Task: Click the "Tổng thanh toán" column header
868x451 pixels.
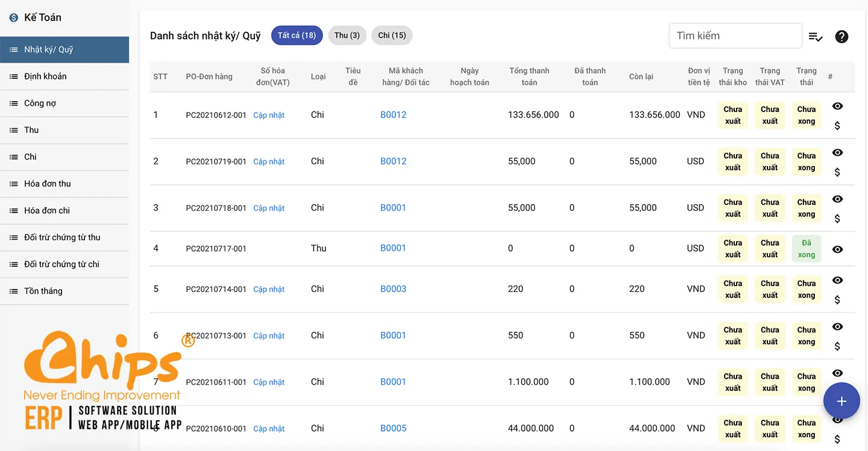Action: click(x=529, y=76)
